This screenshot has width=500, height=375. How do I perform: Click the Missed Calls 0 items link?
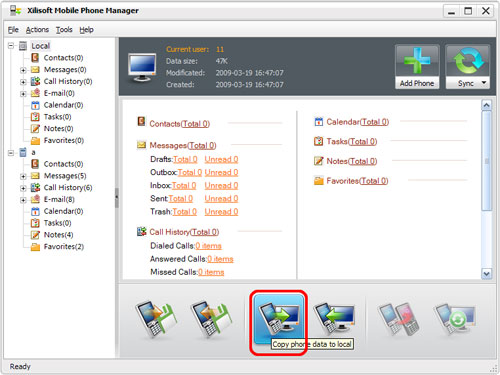(211, 272)
